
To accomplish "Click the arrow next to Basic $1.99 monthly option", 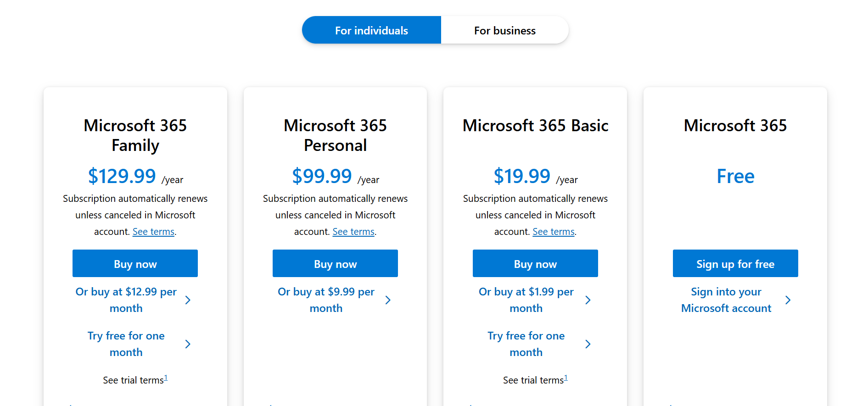I will tap(588, 300).
